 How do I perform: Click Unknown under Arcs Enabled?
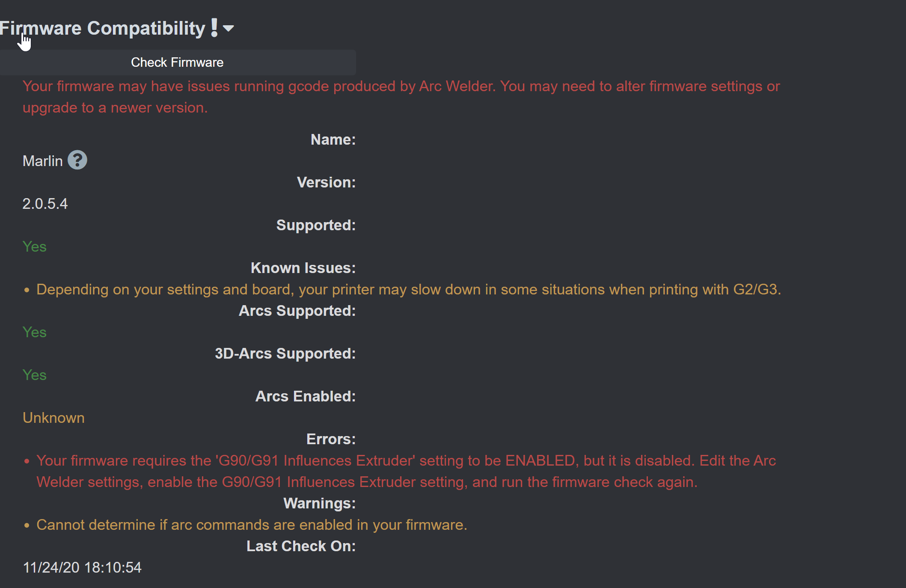[53, 418]
